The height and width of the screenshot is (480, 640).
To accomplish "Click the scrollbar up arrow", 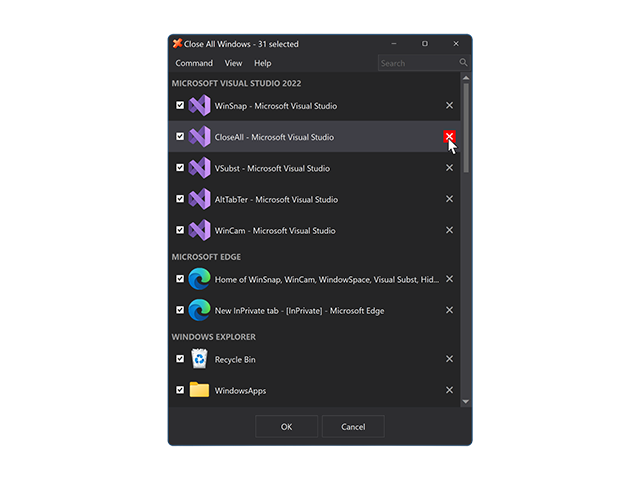I will pyautogui.click(x=466, y=78).
